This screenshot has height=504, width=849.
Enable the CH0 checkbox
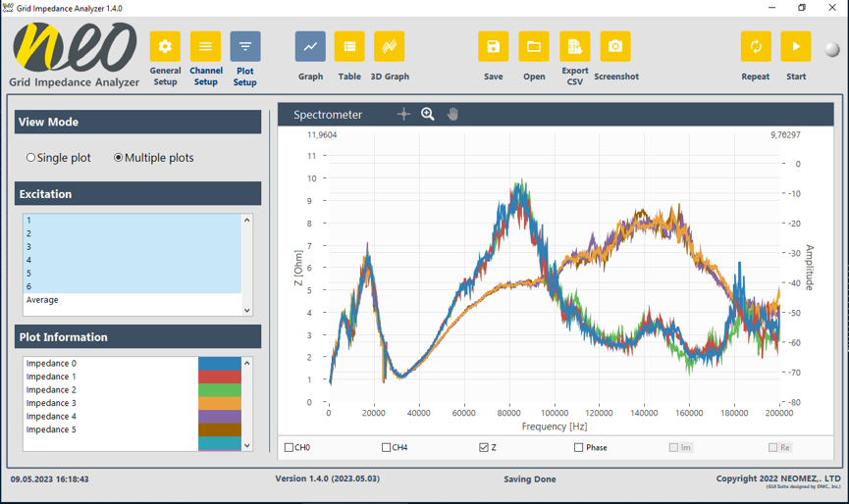290,448
